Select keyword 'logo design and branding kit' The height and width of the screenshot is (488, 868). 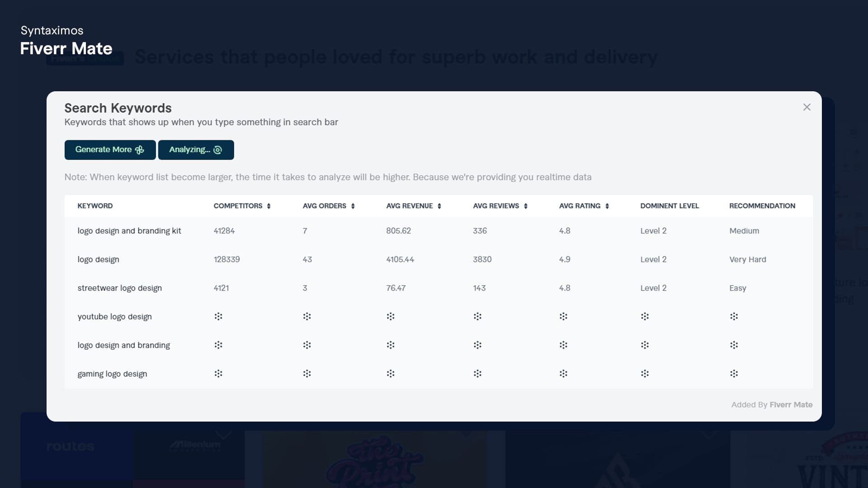pyautogui.click(x=129, y=231)
